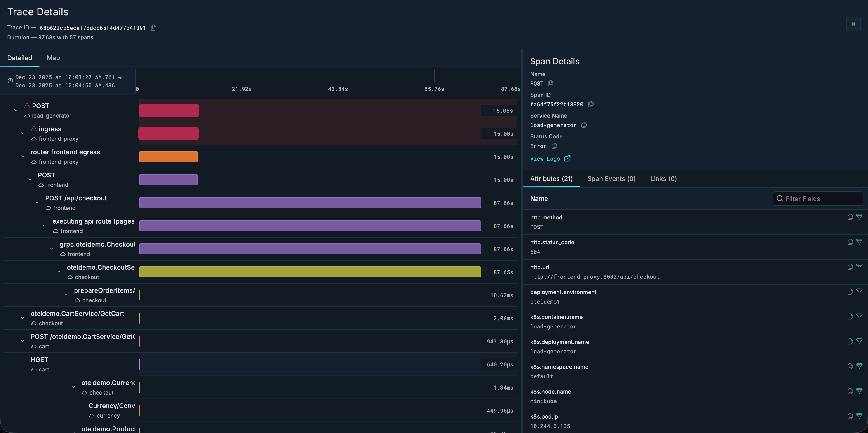Collapse router frontend egress span
Image resolution: width=868 pixels, height=433 pixels.
23,157
